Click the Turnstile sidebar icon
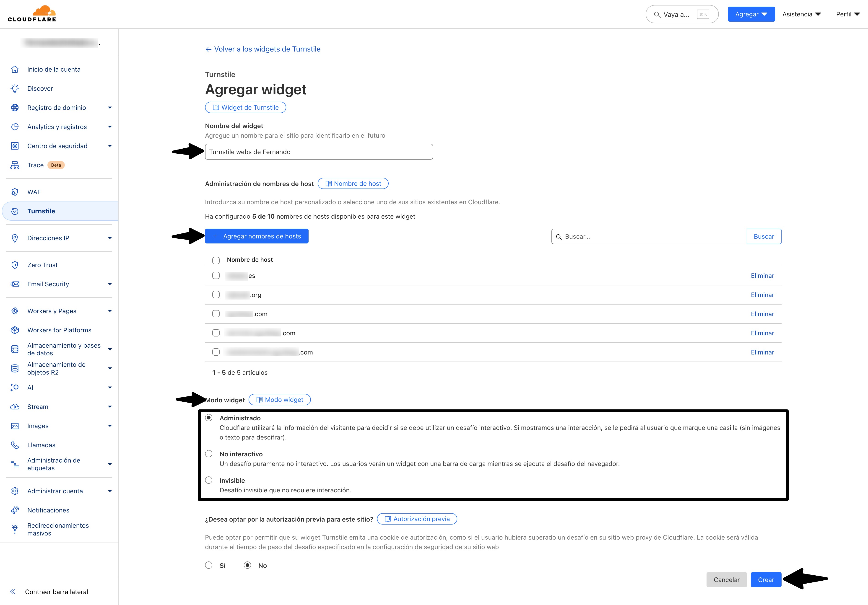Image resolution: width=868 pixels, height=605 pixels. click(x=15, y=211)
